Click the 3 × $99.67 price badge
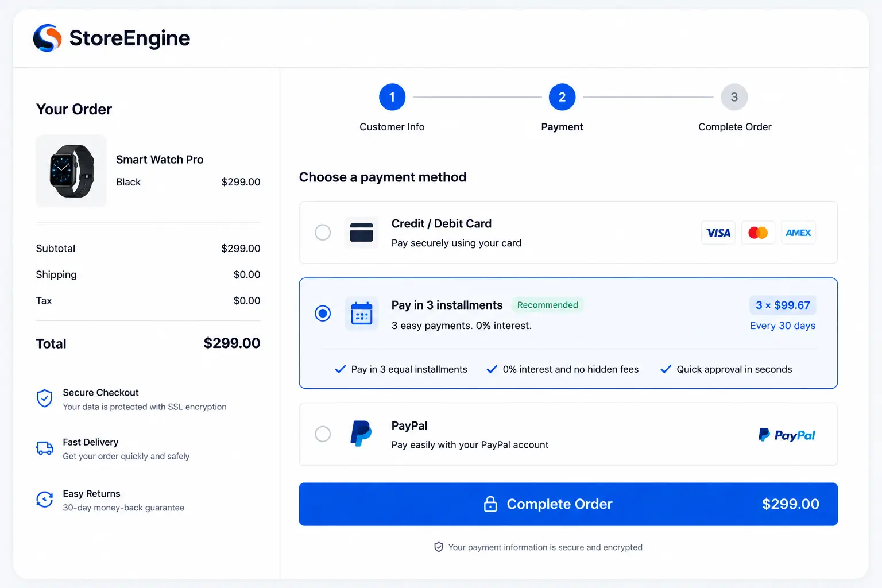882x588 pixels. pos(783,305)
